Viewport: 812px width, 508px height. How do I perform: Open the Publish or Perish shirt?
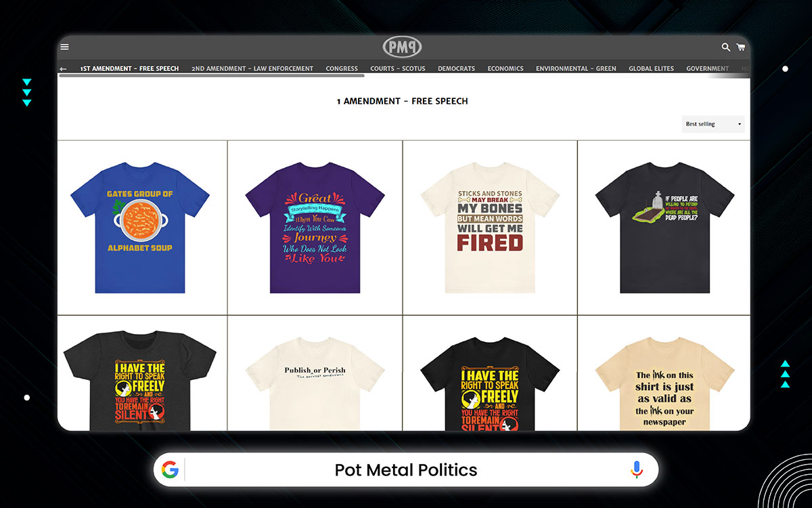[315, 383]
